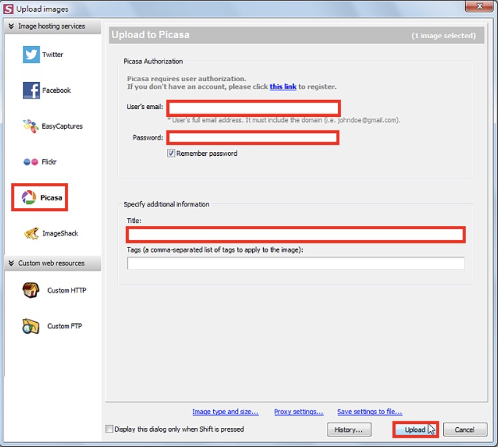Viewport: 499px width, 448px height.
Task: Open the Custom HTTP house icon
Action: (31, 290)
